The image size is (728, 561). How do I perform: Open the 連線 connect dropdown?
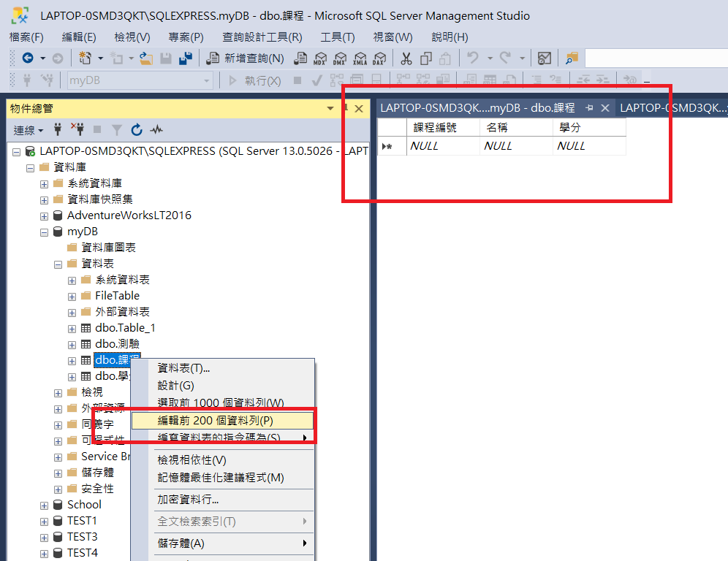(x=29, y=131)
